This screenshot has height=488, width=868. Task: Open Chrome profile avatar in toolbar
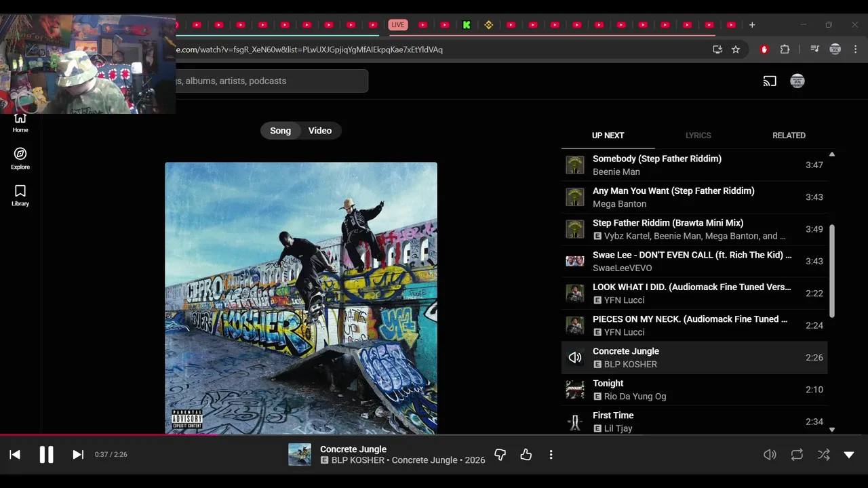coord(835,49)
